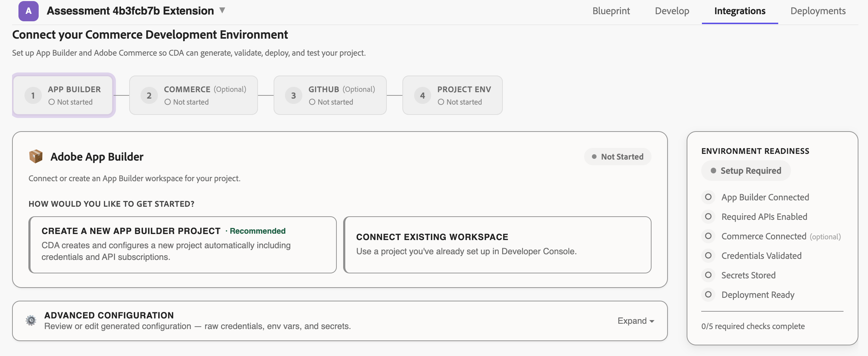Click App Builder Not started status circle
This screenshot has width=868, height=356.
(x=52, y=102)
